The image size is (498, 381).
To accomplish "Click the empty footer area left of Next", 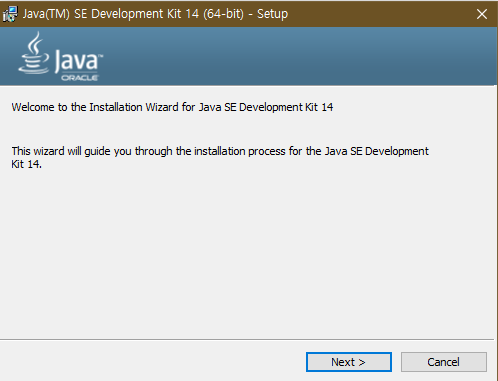I will [152, 362].
